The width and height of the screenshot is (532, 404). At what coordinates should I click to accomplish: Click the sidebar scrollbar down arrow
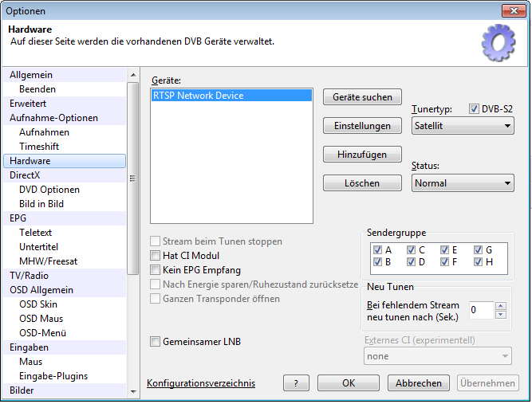pos(133,392)
